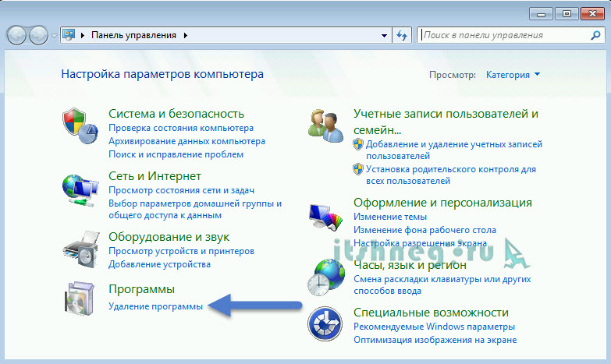
Task: Go forward with the Forward arrow
Action: click(x=38, y=35)
